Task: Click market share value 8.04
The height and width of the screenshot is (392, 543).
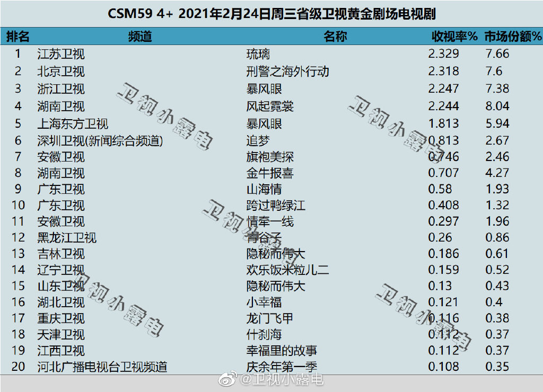Action: click(x=497, y=106)
